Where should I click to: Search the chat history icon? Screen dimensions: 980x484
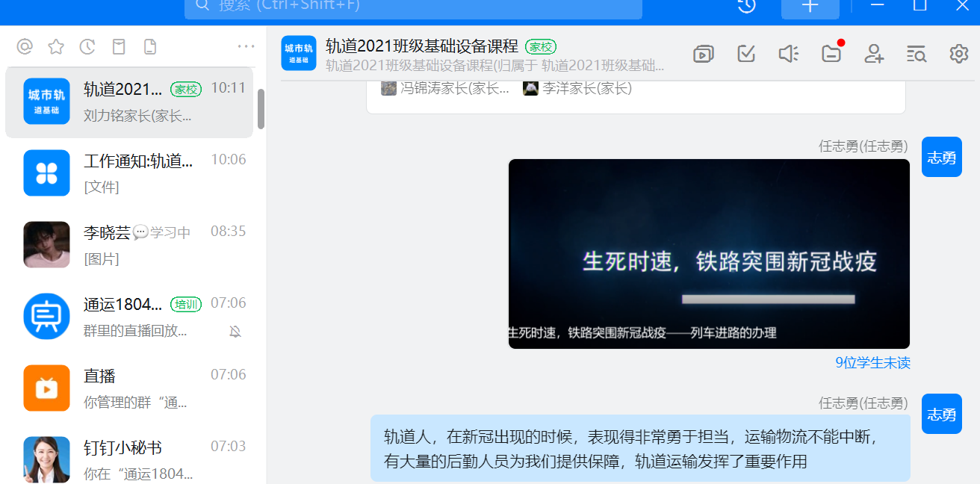click(916, 54)
